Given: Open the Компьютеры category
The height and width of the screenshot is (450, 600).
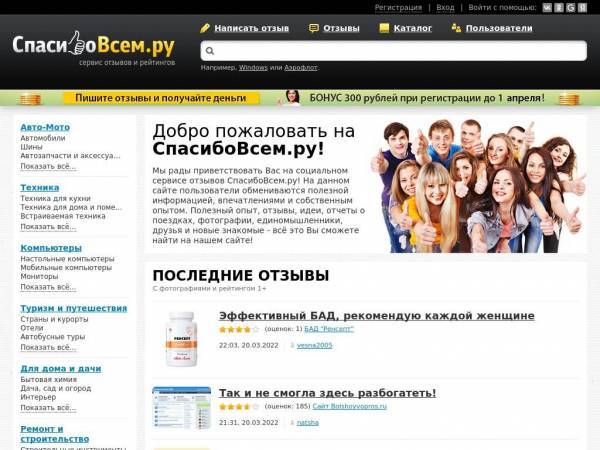Looking at the screenshot, I should pos(51,248).
